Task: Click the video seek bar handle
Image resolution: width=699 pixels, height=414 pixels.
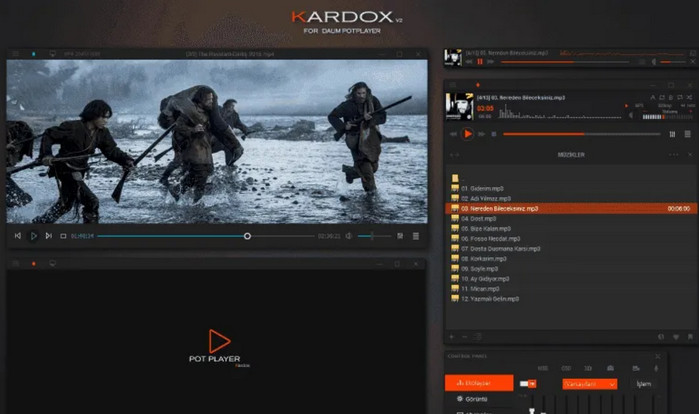Action: click(x=247, y=236)
